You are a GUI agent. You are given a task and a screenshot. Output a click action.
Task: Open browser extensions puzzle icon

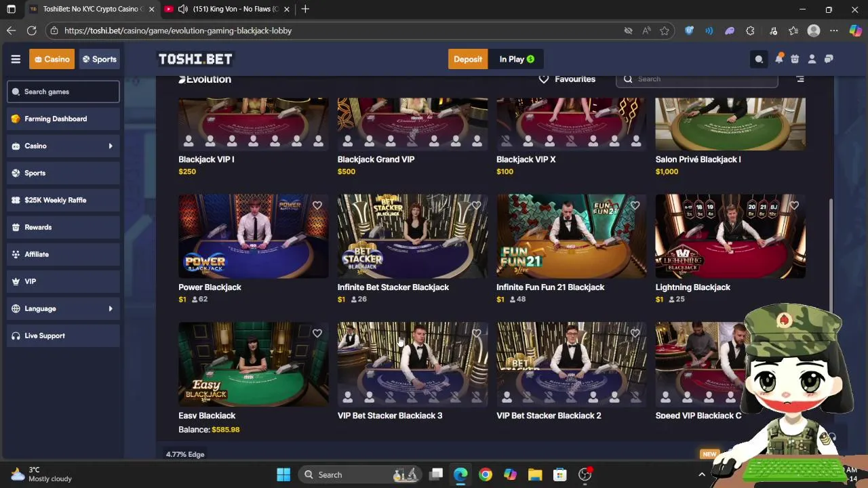750,30
